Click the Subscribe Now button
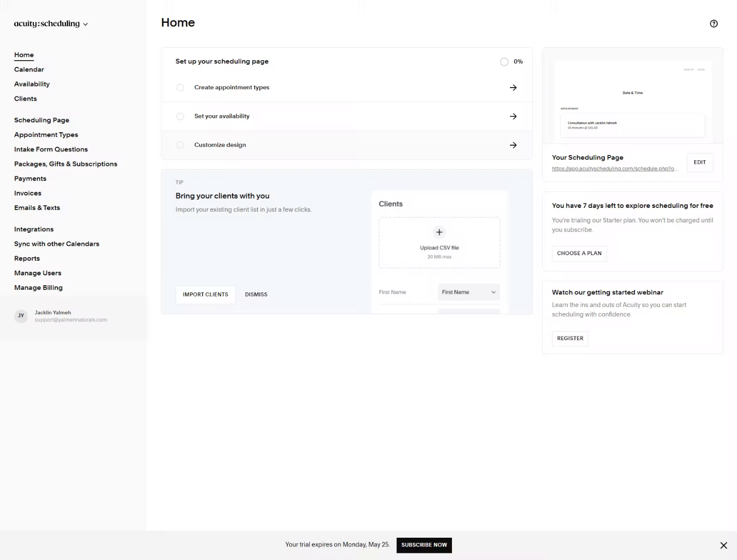The image size is (737, 560). pos(424,545)
